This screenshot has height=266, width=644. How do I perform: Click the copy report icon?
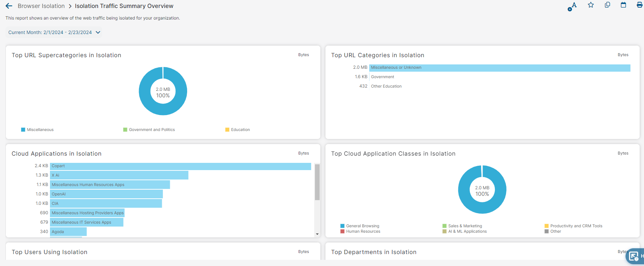(607, 5)
